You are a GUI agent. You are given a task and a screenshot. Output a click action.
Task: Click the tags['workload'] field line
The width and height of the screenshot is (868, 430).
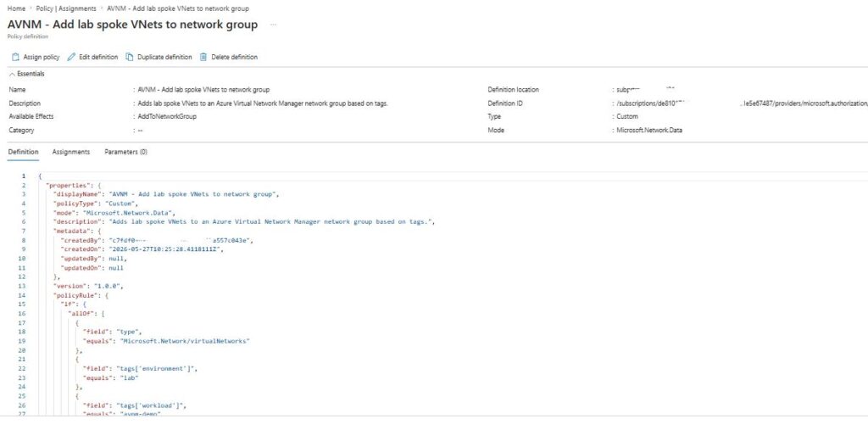click(135, 405)
